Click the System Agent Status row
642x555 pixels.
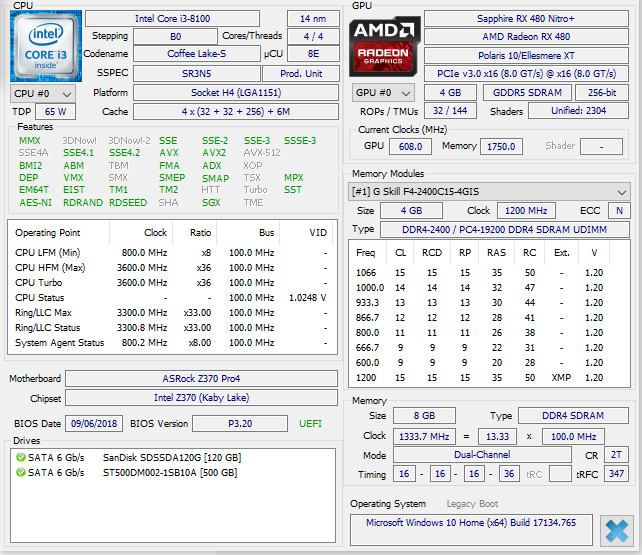172,343
